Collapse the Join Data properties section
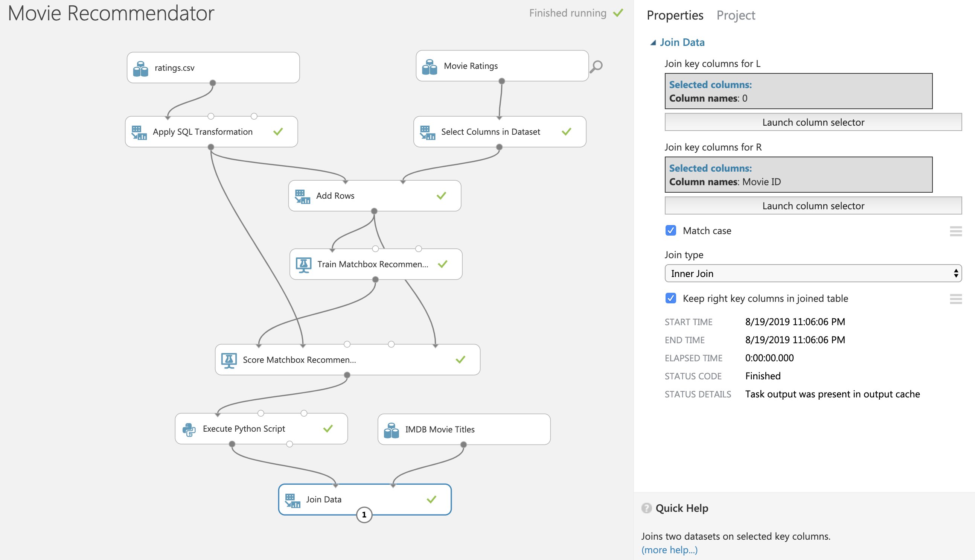Screen dimensions: 975x560 pyautogui.click(x=653, y=43)
